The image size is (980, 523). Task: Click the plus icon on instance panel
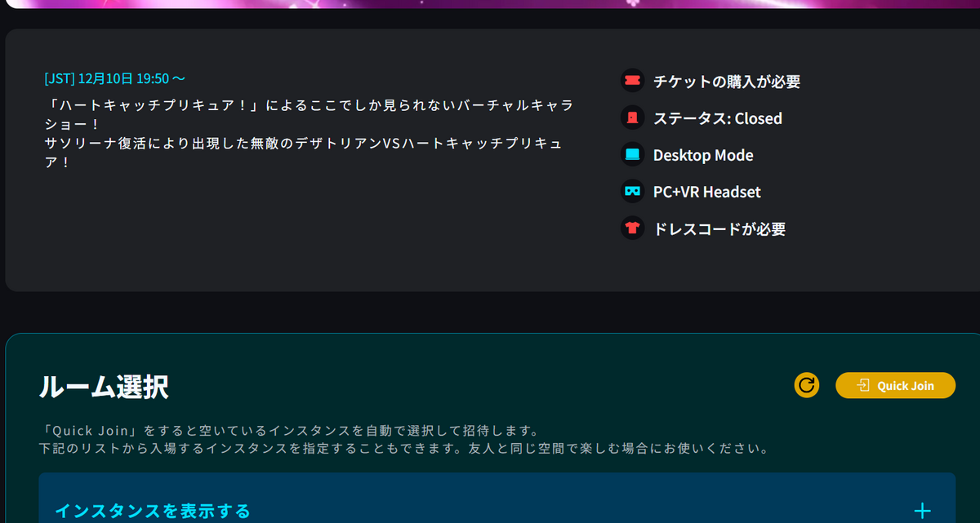922,511
